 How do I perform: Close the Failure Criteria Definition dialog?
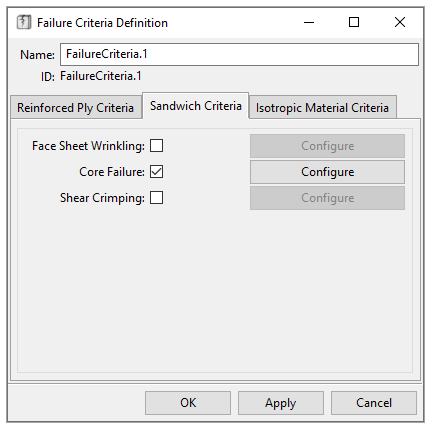[x=400, y=23]
